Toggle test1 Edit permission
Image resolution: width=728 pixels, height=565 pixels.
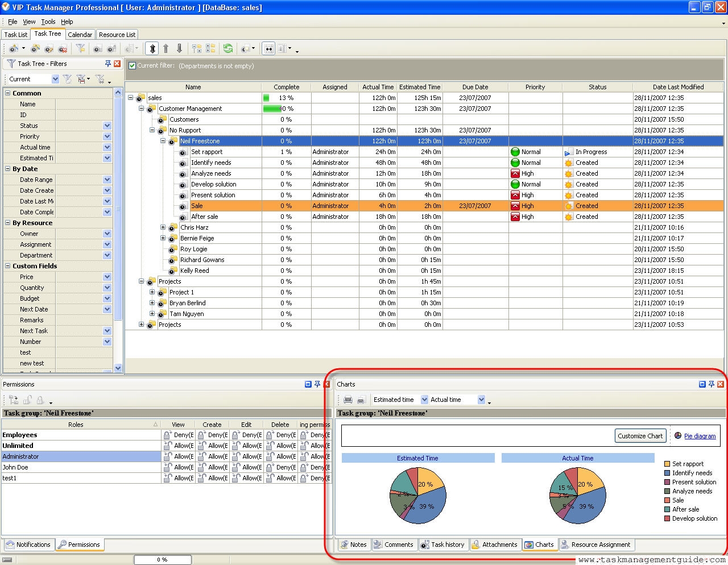click(246, 478)
